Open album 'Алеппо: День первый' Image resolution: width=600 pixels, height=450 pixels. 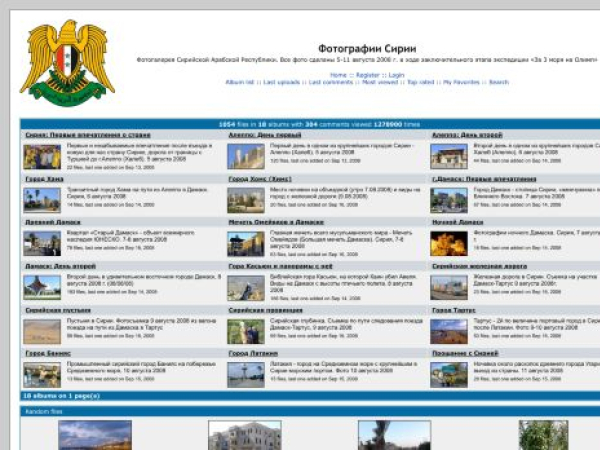click(x=265, y=135)
